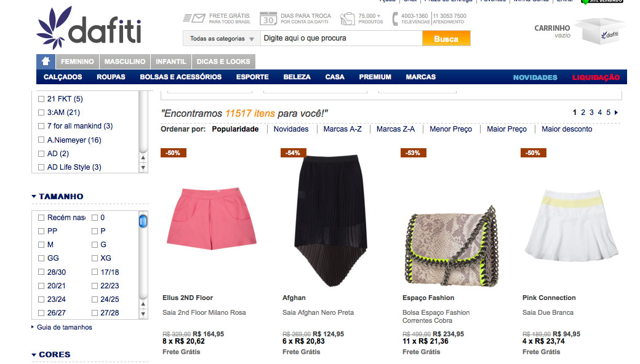The width and height of the screenshot is (640, 364).
Task: Click the orange Busca button
Action: tap(446, 38)
